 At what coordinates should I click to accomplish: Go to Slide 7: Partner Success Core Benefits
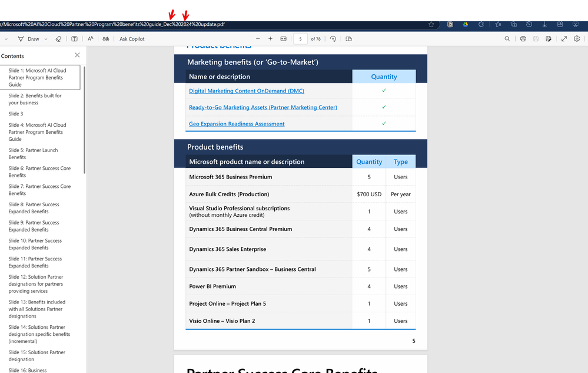pos(40,190)
